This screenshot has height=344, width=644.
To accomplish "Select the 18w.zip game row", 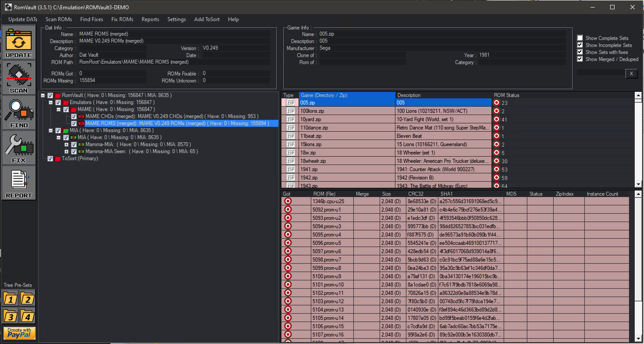I will click(386, 153).
